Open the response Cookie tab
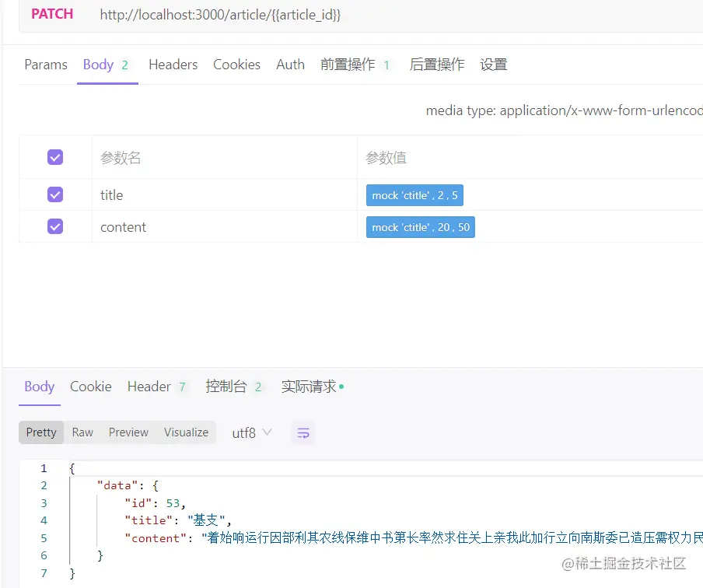The height and width of the screenshot is (588, 703). point(90,387)
